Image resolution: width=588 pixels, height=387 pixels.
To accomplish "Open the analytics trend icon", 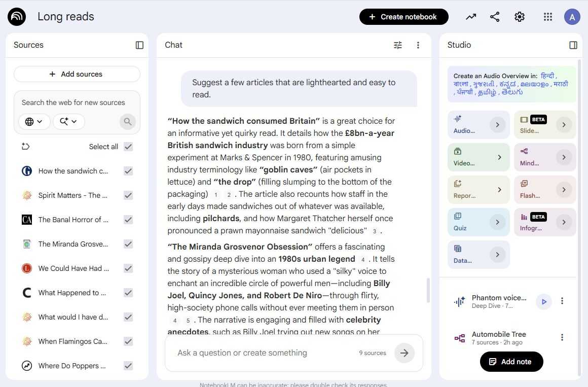I will pyautogui.click(x=471, y=17).
